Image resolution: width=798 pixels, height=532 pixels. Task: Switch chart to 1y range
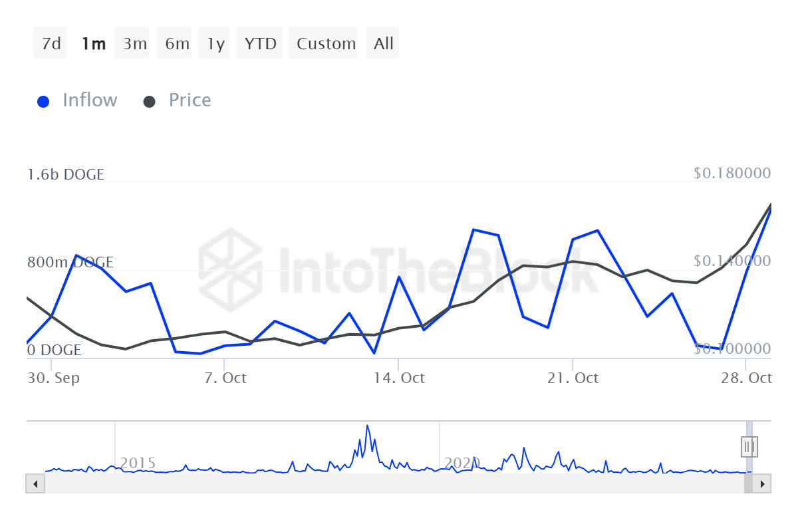(215, 44)
